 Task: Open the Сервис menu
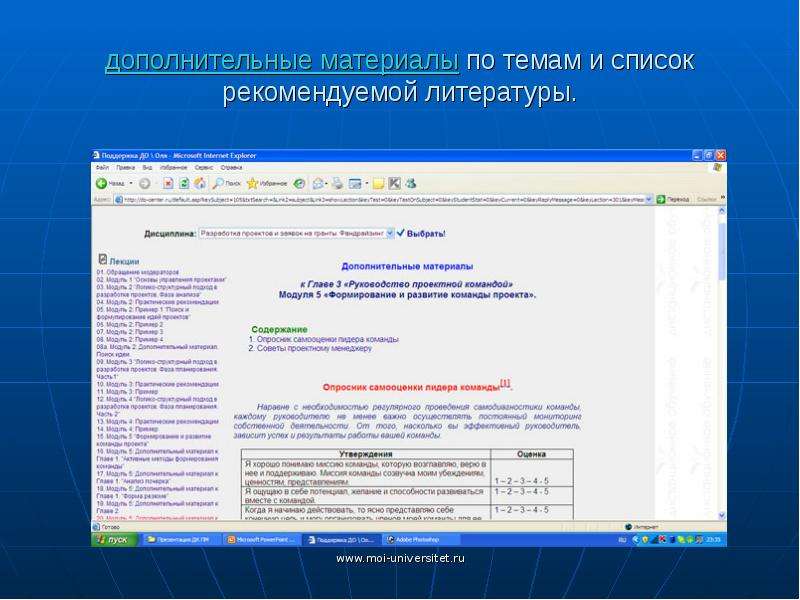(x=204, y=167)
